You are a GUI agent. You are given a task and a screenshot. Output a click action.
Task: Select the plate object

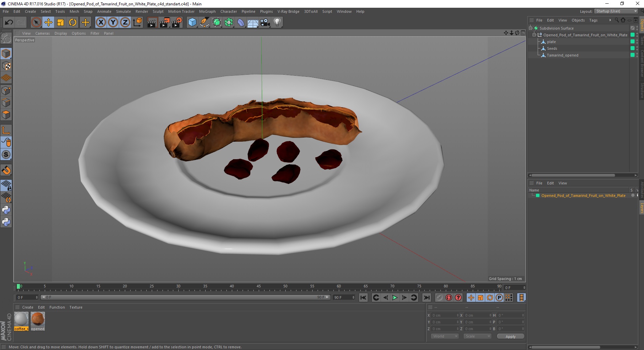pos(551,42)
